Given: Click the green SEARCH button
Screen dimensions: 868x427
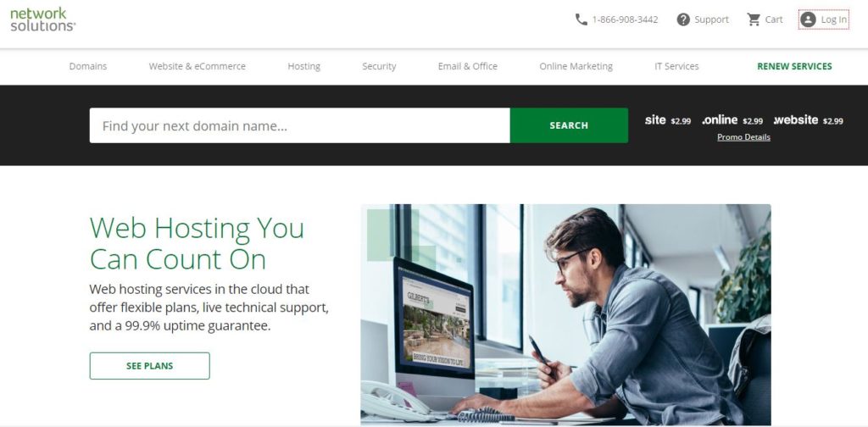Looking at the screenshot, I should pyautogui.click(x=569, y=125).
